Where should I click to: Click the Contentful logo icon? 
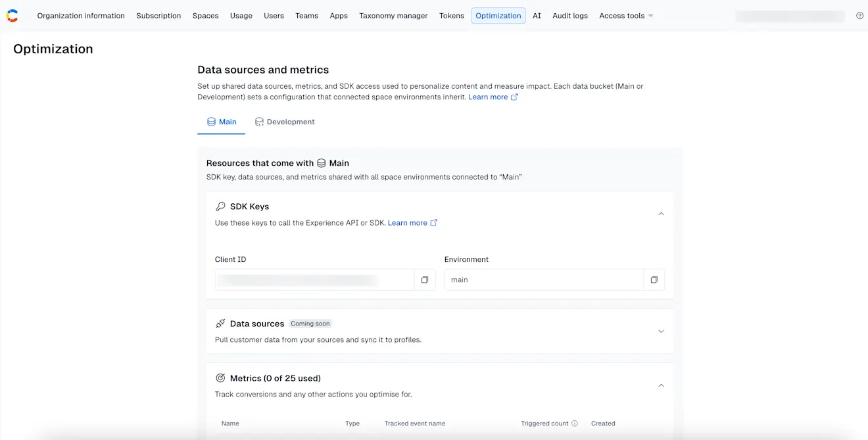click(12, 16)
